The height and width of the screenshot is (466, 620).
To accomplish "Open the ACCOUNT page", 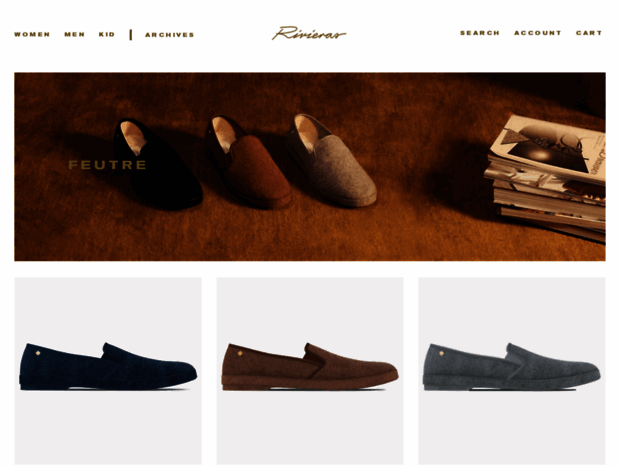I will pos(537,33).
